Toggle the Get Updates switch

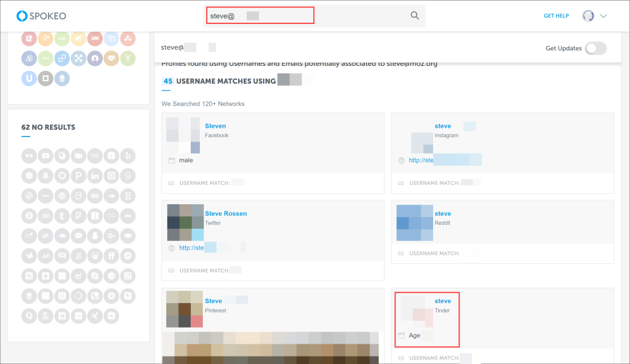[596, 48]
